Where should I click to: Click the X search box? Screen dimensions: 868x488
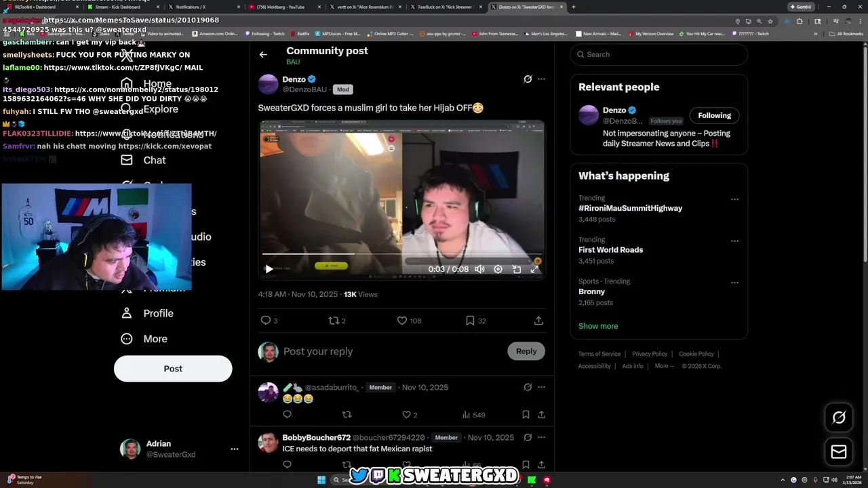pos(658,54)
